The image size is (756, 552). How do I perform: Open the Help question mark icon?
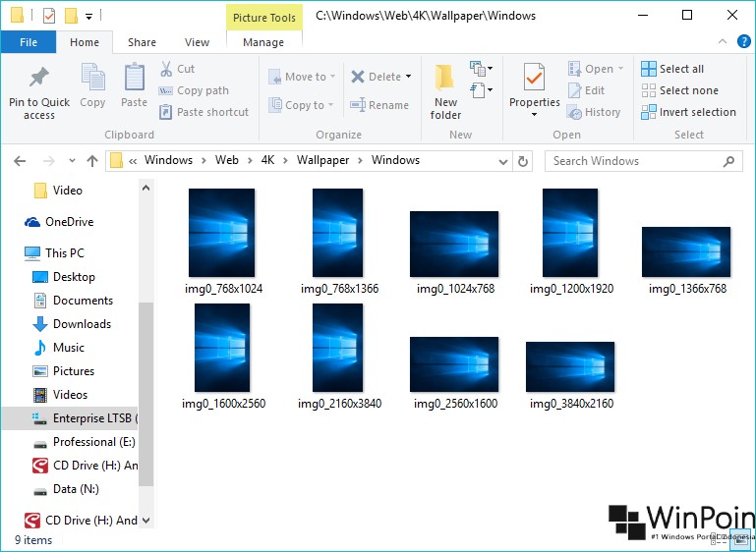pyautogui.click(x=744, y=42)
